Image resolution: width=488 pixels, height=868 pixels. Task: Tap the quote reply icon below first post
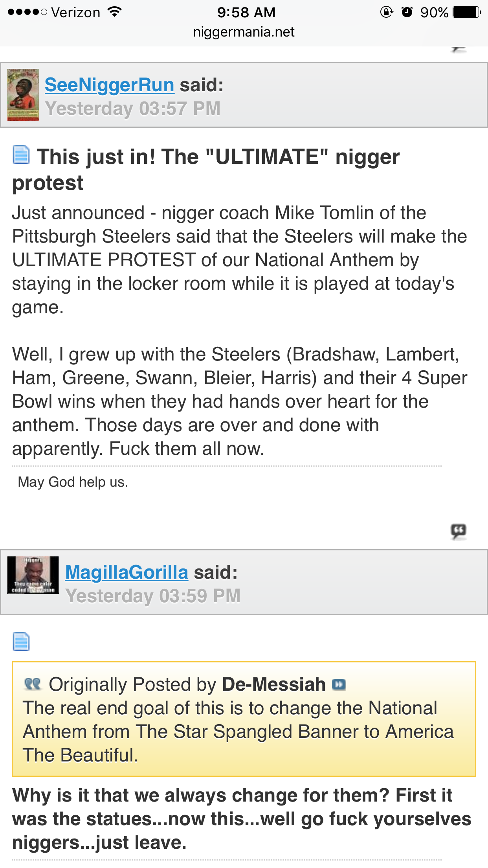[x=458, y=531]
